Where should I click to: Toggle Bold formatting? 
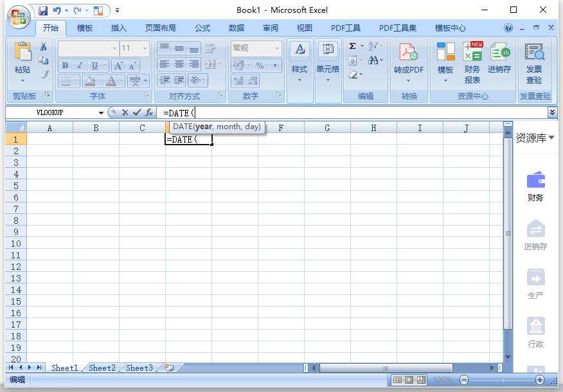pyautogui.click(x=65, y=66)
